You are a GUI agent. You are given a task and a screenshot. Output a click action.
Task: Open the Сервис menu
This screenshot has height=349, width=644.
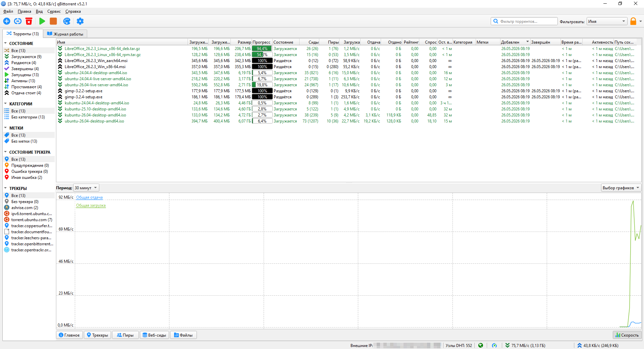click(x=54, y=11)
